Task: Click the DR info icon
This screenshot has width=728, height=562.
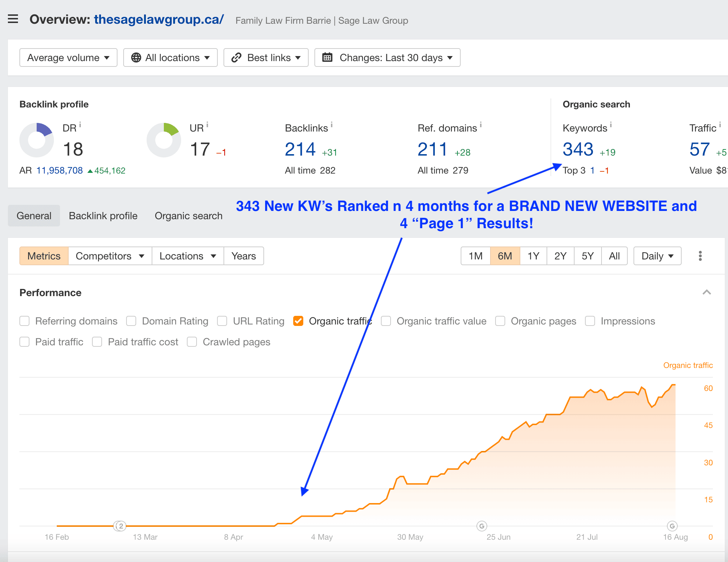Action: (80, 125)
